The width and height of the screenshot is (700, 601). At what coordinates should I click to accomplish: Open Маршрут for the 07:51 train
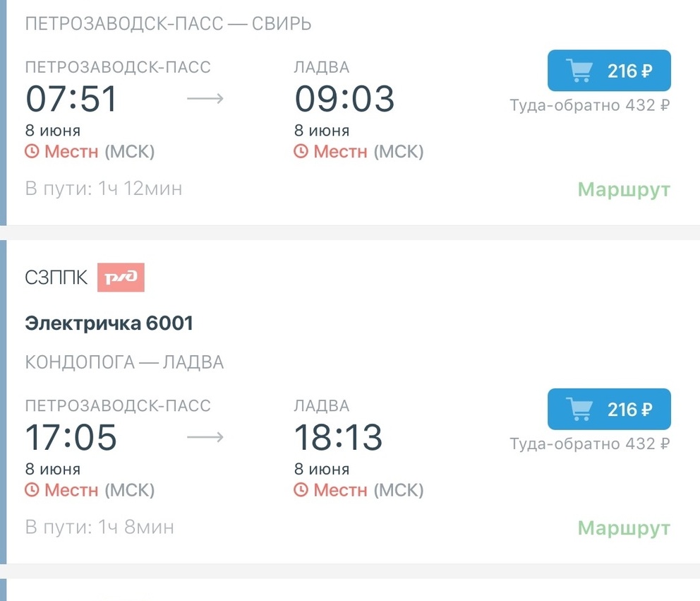tap(624, 189)
